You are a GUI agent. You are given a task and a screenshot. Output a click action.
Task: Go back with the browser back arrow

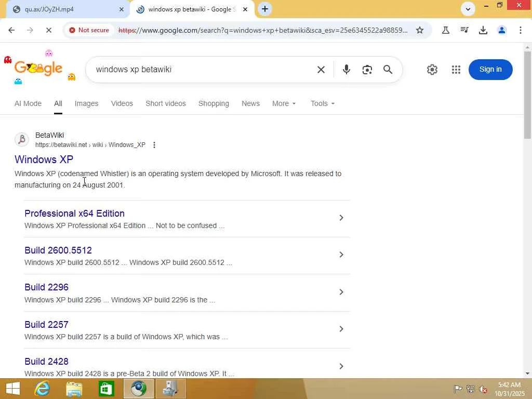[x=11, y=30]
